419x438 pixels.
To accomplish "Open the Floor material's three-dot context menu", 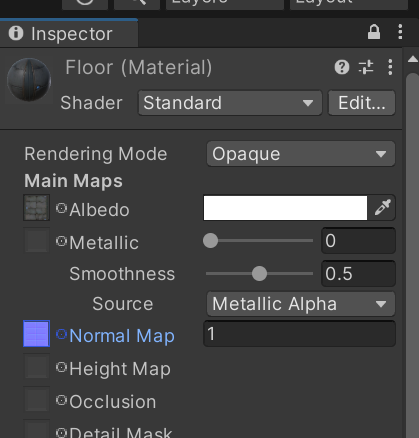I will pos(390,67).
